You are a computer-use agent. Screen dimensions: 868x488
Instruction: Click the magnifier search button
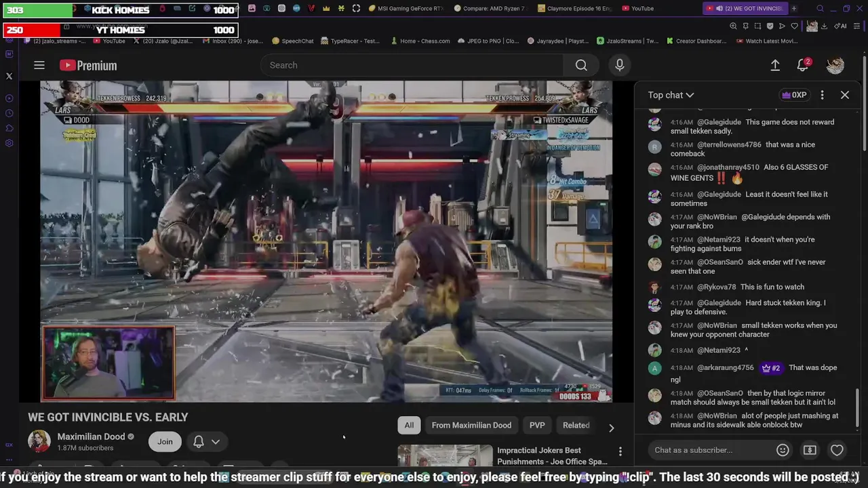(581, 65)
